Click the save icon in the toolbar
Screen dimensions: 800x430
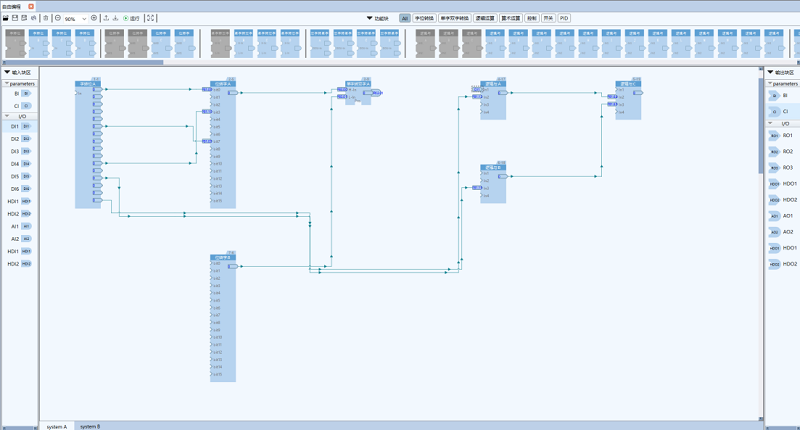point(14,18)
